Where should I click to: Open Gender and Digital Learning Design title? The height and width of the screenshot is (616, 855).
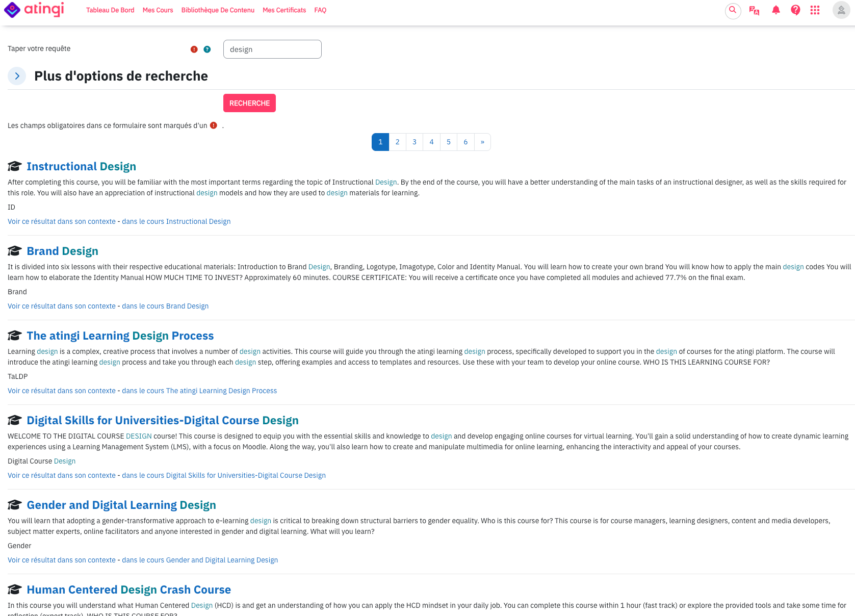121,505
